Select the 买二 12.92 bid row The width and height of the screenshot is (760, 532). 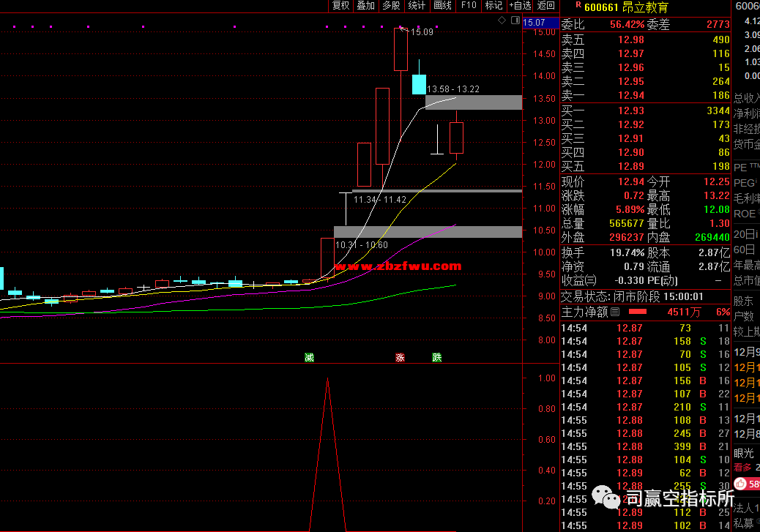tap(645, 124)
